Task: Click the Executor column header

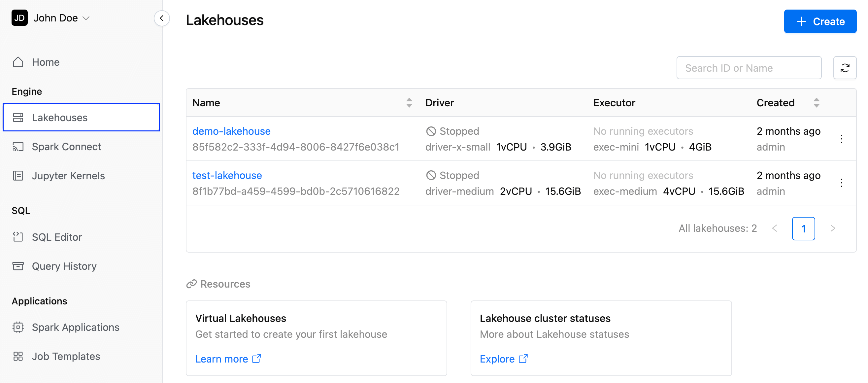Action: tap(614, 102)
